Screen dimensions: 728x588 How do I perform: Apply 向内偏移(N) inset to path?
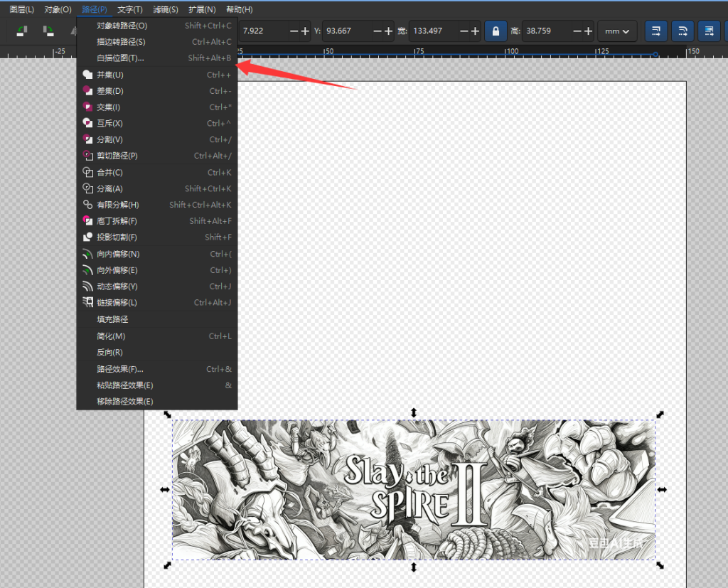[x=118, y=254]
